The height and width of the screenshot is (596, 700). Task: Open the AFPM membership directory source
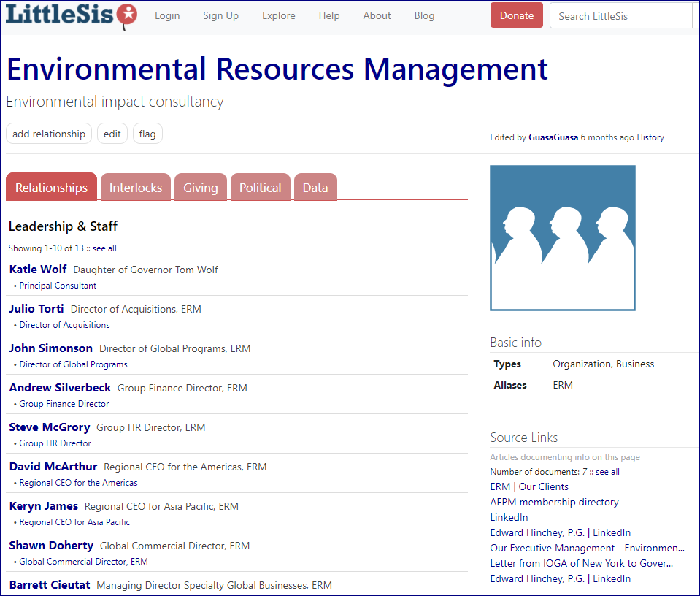click(x=554, y=502)
